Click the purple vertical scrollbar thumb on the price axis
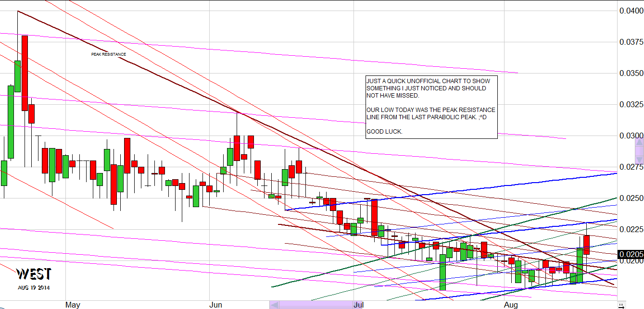This screenshot has width=644, height=309. tap(639, 150)
